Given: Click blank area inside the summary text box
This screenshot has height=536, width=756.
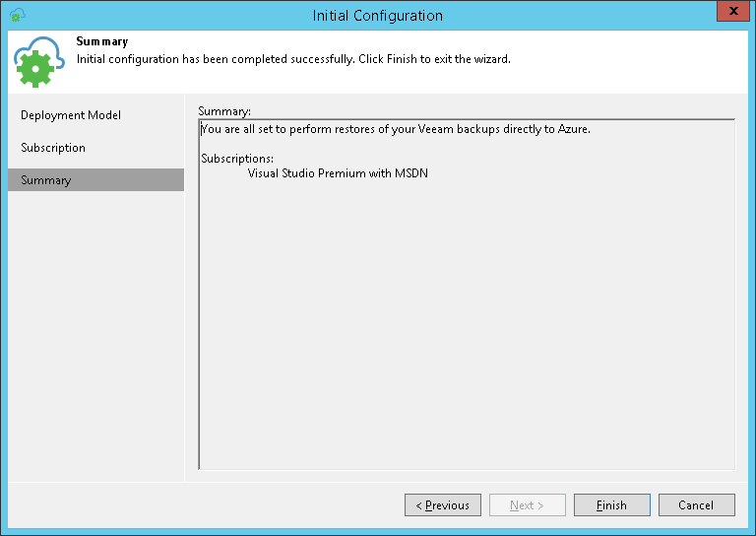Looking at the screenshot, I should (466, 325).
